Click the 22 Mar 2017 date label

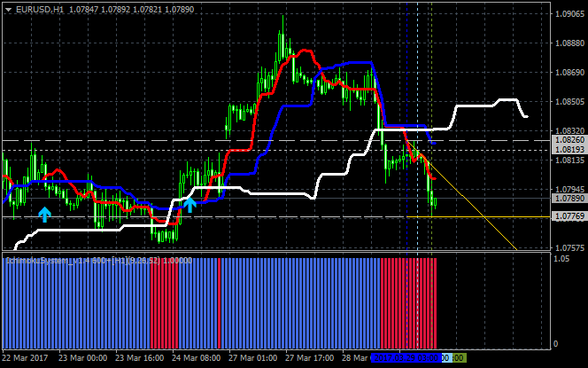26,357
